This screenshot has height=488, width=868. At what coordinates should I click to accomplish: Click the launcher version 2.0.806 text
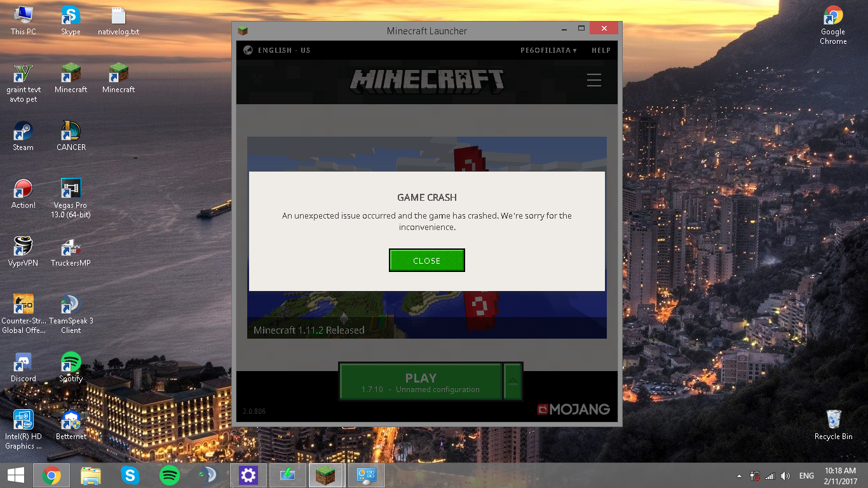(254, 411)
